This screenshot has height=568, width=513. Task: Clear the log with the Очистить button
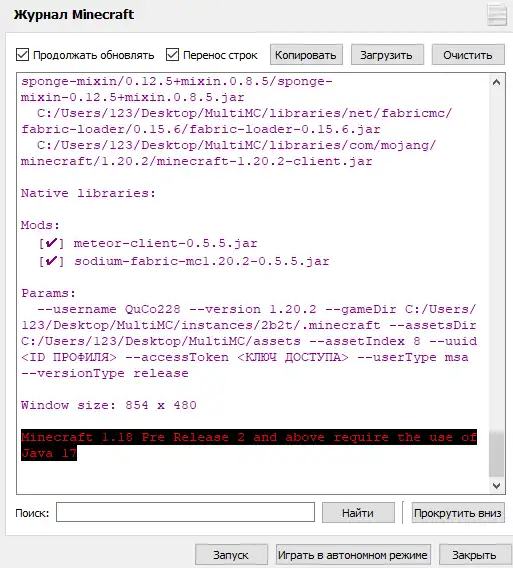[468, 55]
